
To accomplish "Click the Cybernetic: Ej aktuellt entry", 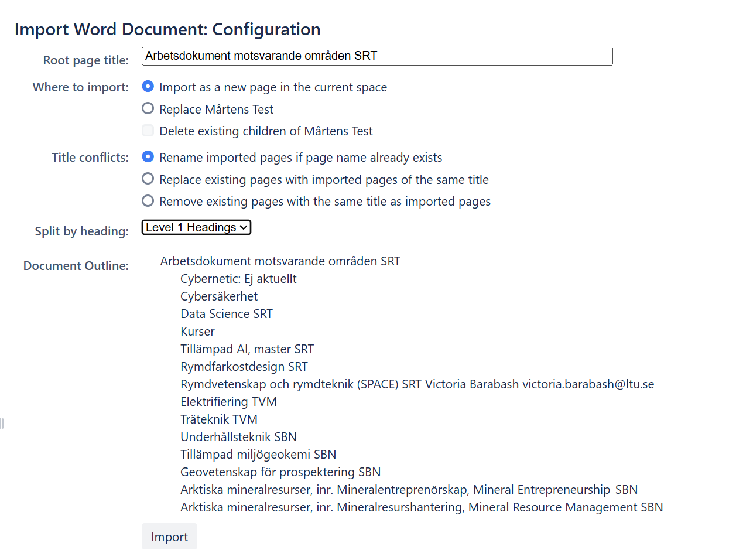I will click(x=238, y=279).
